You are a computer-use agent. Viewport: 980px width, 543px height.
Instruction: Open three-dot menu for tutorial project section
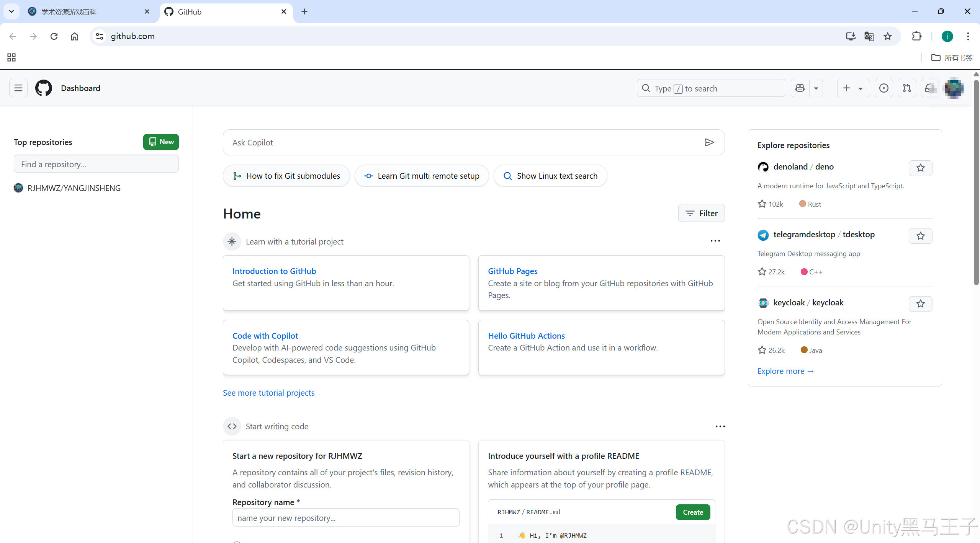pos(715,241)
